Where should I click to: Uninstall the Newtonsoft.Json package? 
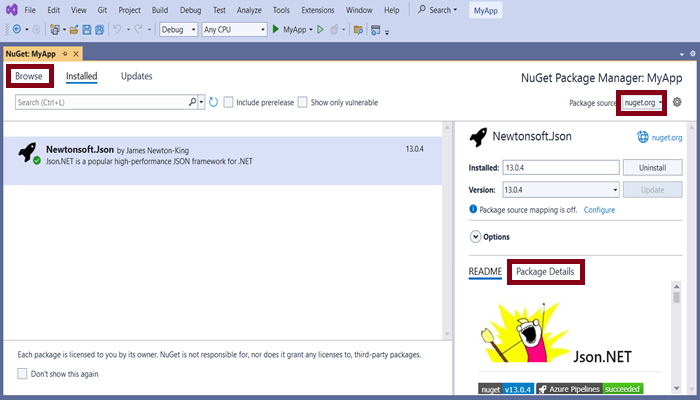click(x=653, y=167)
